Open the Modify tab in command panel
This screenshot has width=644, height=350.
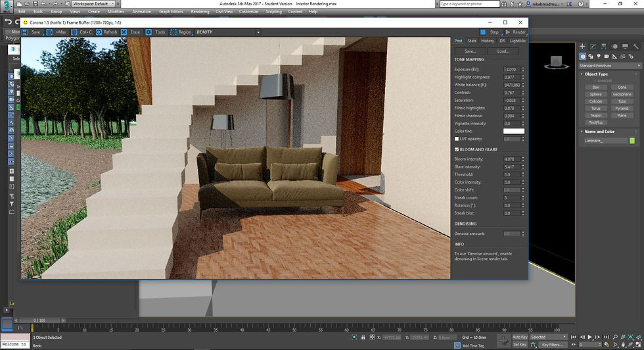pos(593,47)
